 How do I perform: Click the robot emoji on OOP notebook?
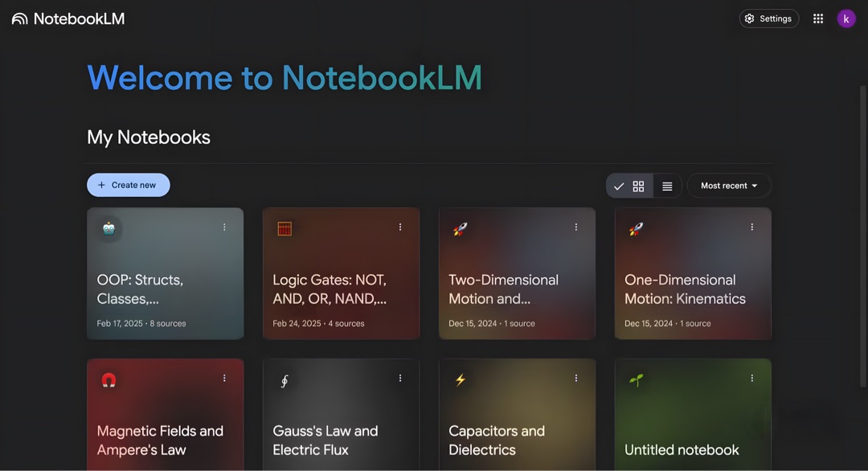pos(109,228)
